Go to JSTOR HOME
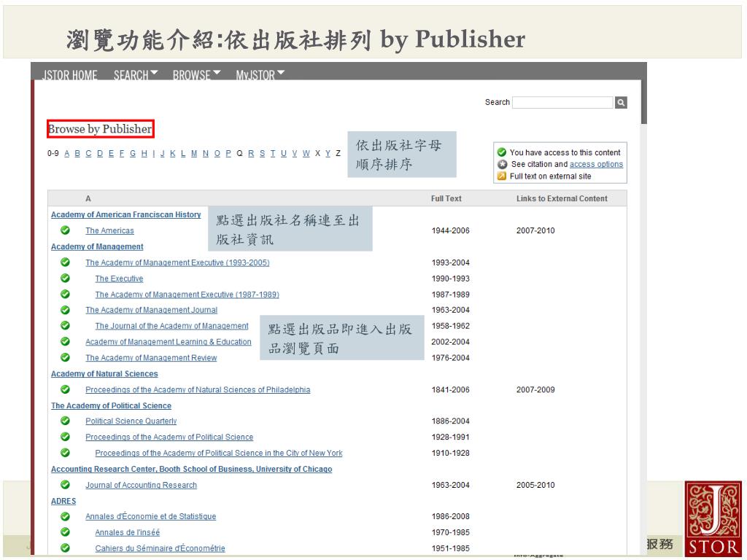The image size is (747, 560). [69, 75]
